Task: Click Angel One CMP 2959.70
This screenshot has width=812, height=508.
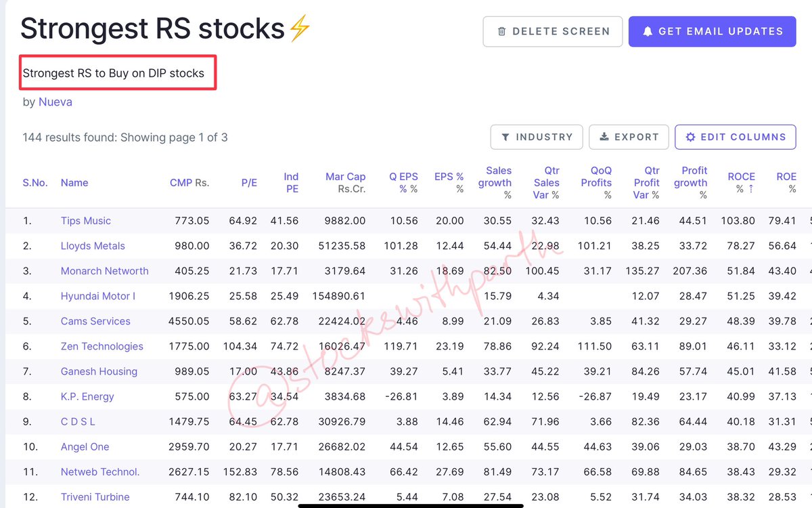Action: click(x=190, y=446)
